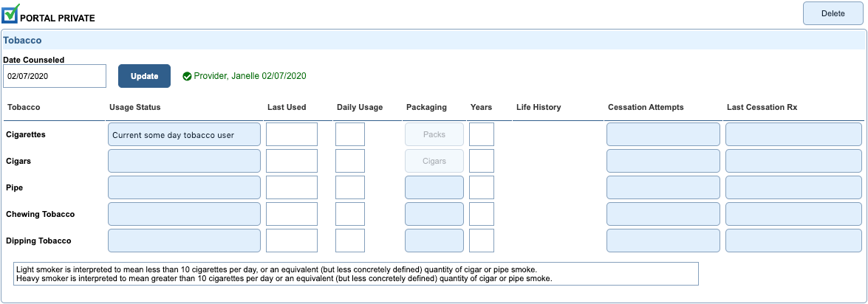Open Pipe Packaging dropdown
868x304 pixels.
point(434,187)
